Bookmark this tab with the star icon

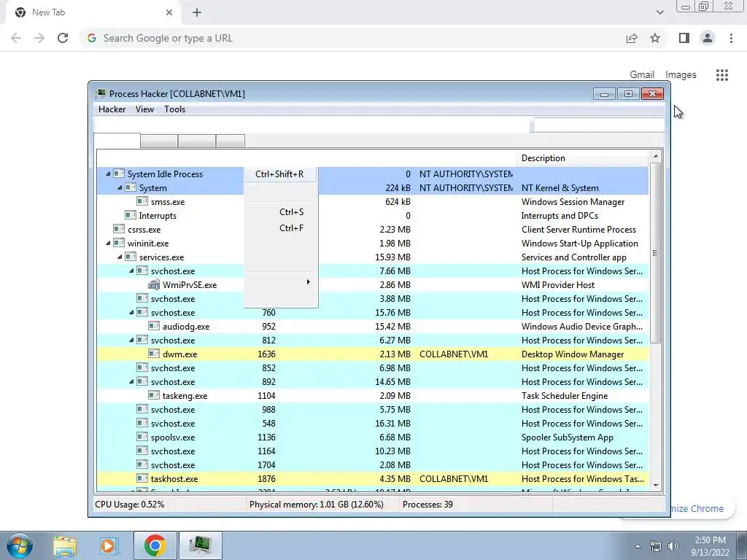(655, 38)
